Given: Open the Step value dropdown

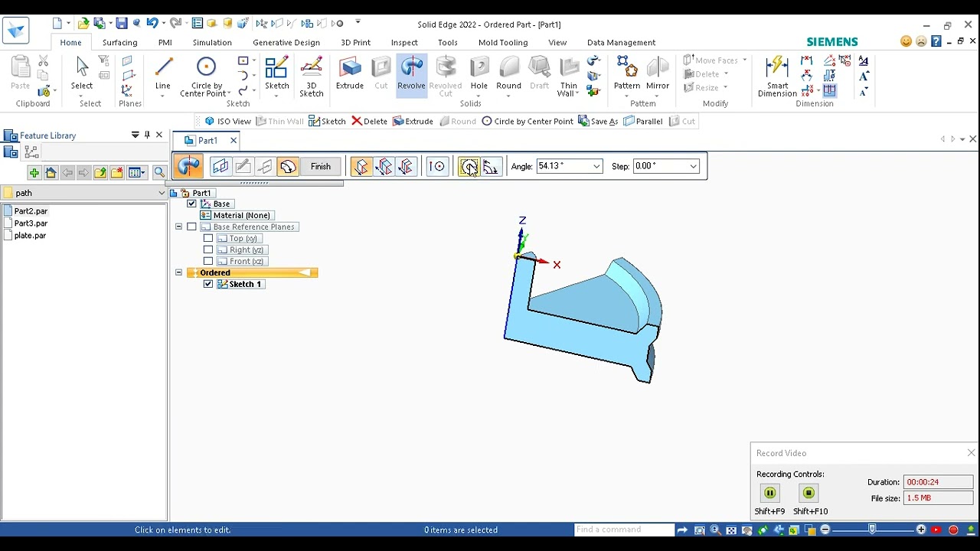Looking at the screenshot, I should (x=693, y=166).
